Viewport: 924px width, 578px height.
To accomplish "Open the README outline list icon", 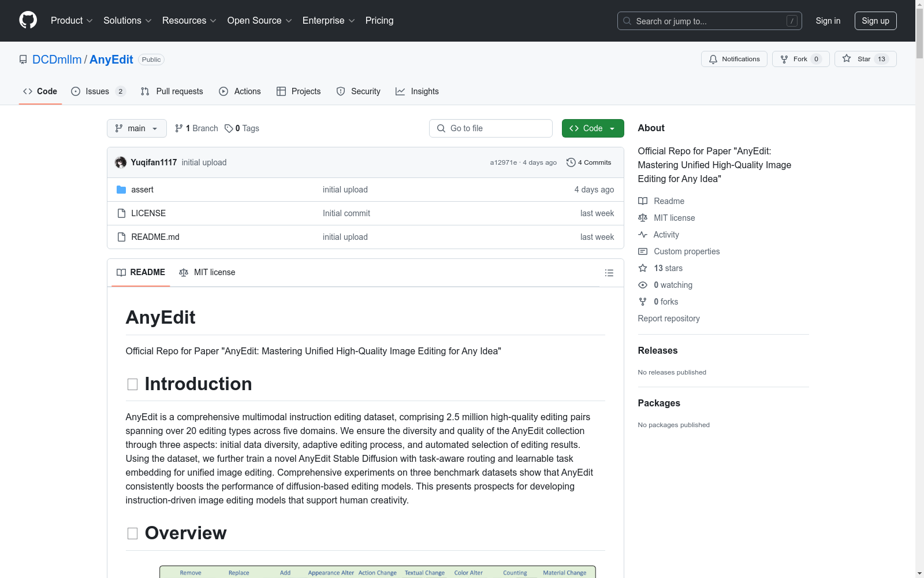I will pos(609,273).
